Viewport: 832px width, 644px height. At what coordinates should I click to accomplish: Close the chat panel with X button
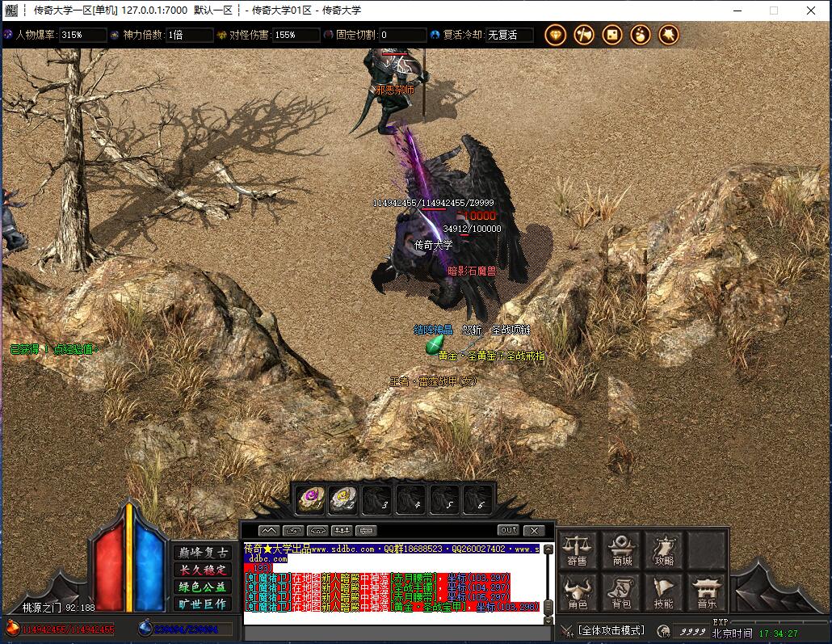coord(534,530)
